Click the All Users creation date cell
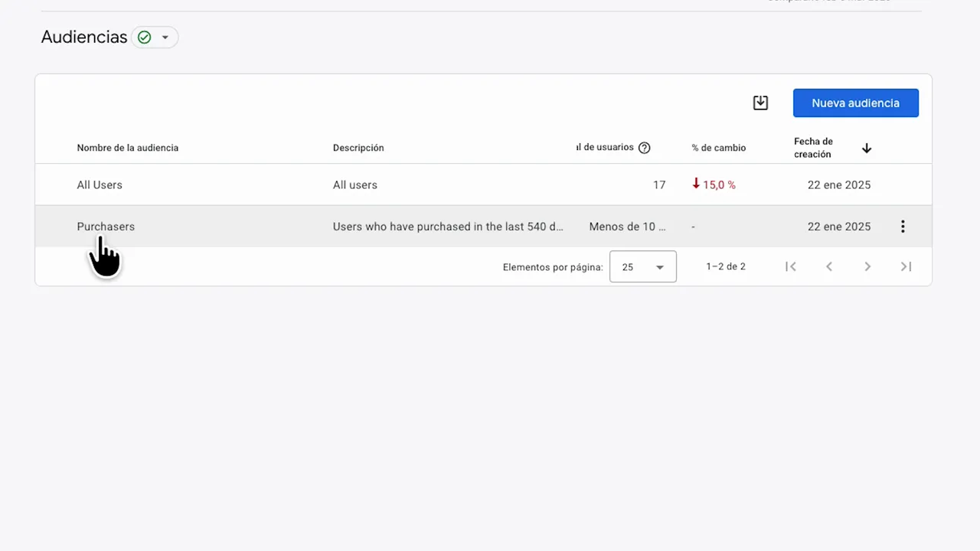This screenshot has height=551, width=980. (839, 185)
